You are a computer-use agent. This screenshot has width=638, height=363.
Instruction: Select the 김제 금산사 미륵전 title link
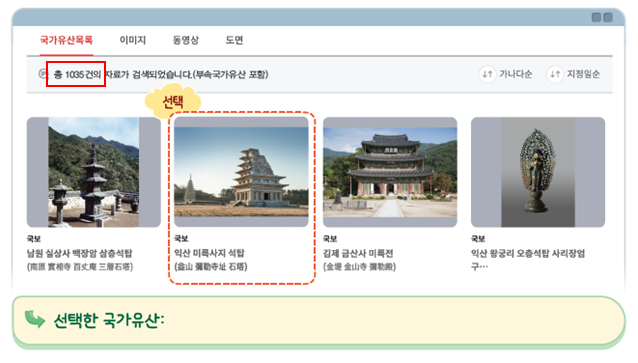coord(358,254)
